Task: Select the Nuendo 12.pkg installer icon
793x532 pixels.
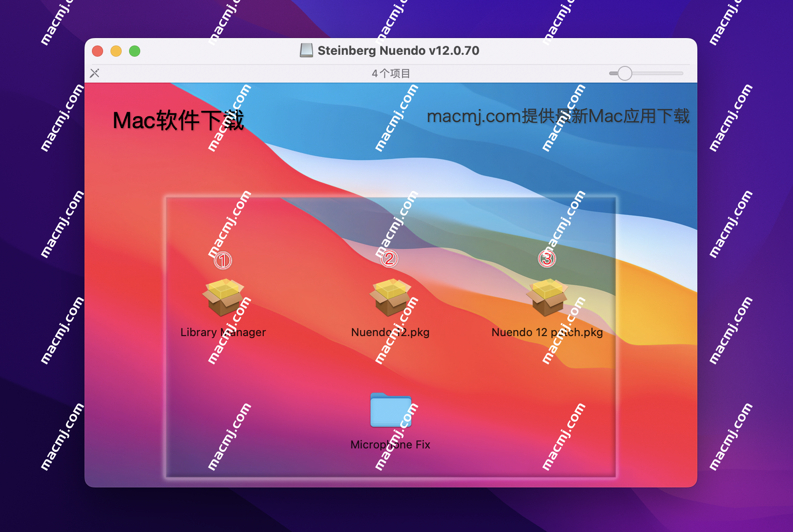Action: tap(390, 297)
